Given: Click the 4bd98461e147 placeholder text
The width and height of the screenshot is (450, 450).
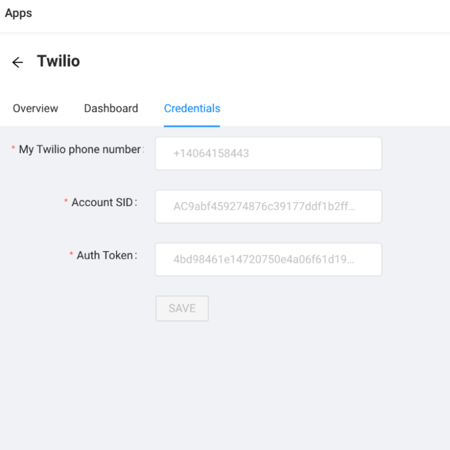Looking at the screenshot, I should point(264,259).
